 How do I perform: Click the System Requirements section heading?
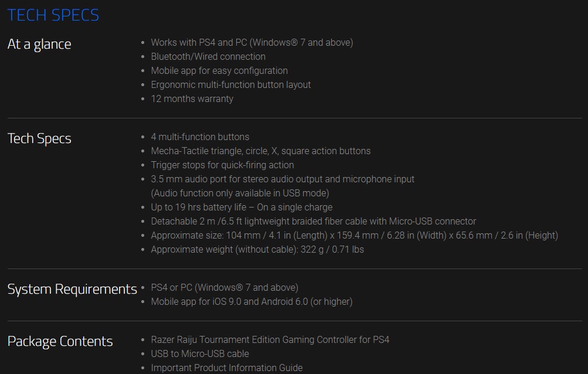(72, 290)
